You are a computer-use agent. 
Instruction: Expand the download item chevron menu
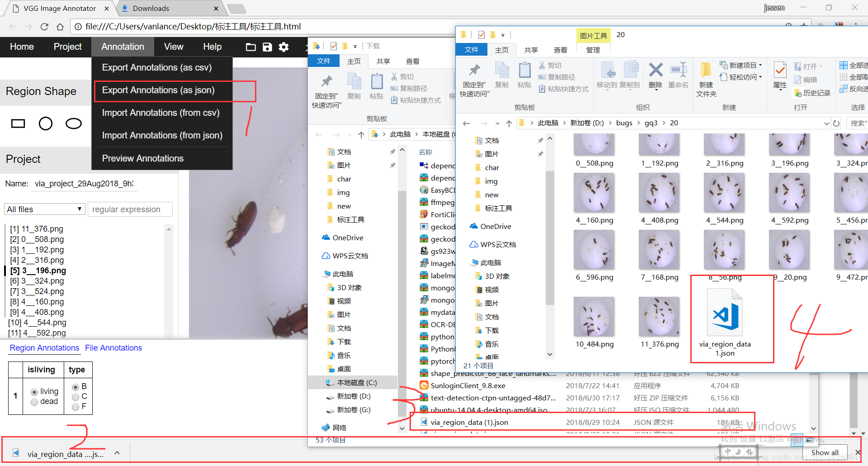pos(117,453)
